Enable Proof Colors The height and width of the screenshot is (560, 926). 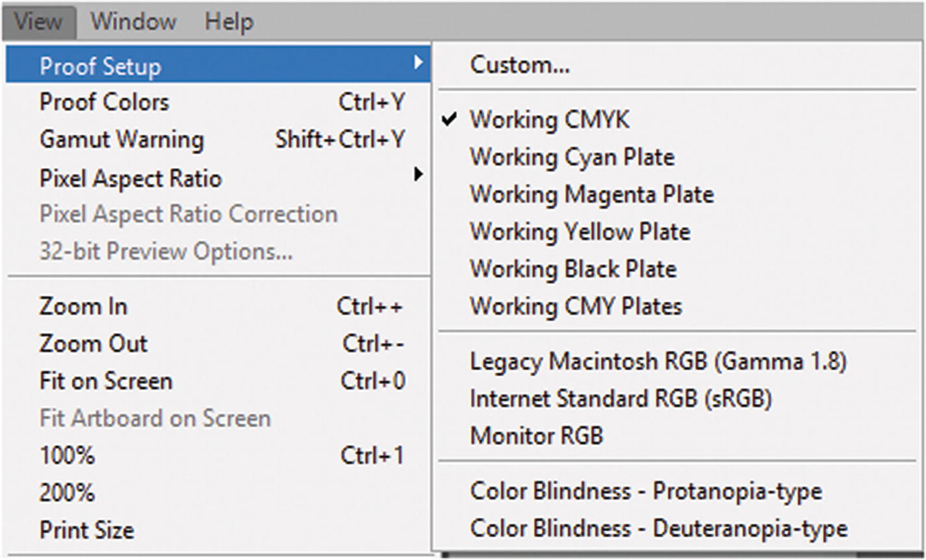(x=104, y=102)
